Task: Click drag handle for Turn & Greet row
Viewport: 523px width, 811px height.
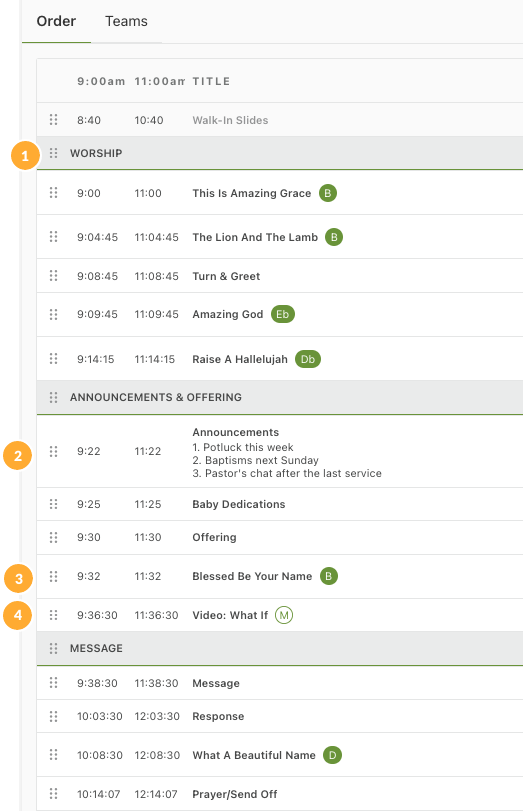Action: click(53, 276)
